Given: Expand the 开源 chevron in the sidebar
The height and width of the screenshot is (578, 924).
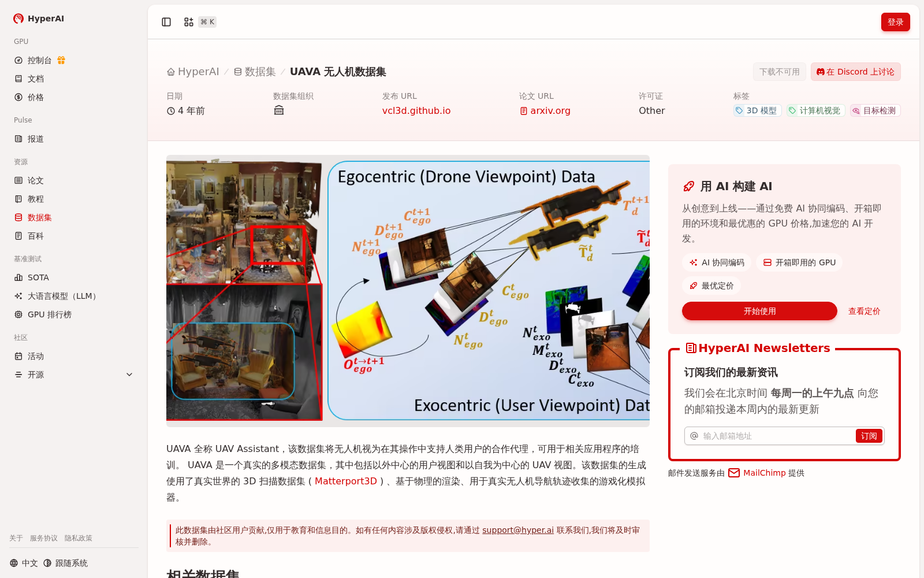Looking at the screenshot, I should pyautogui.click(x=129, y=375).
